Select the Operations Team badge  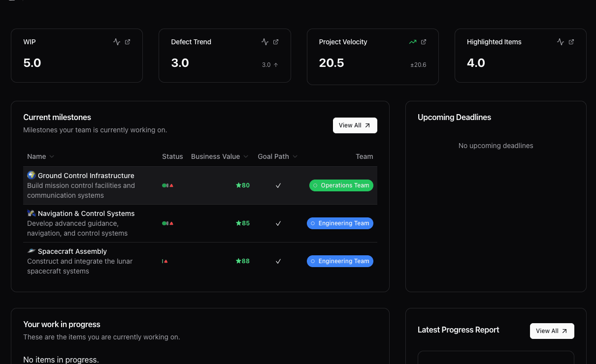click(x=341, y=185)
